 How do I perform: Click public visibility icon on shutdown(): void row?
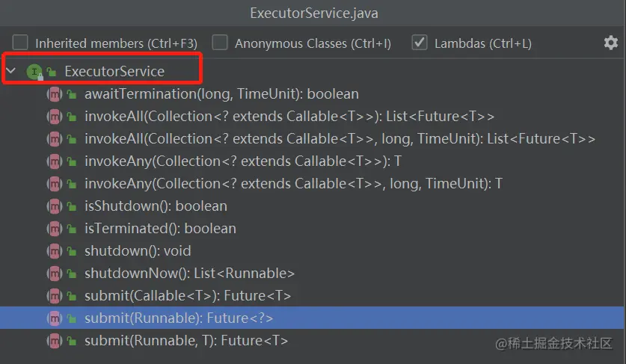(x=72, y=251)
